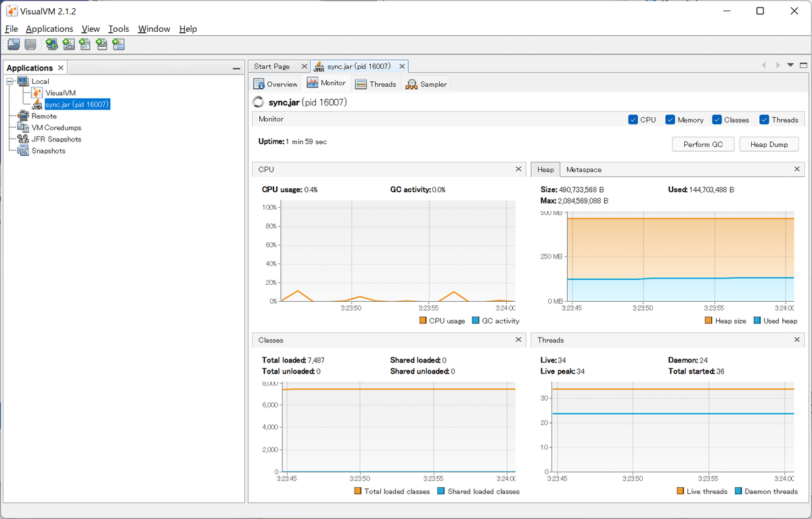
Task: Select the JFR Snapshots tree node
Action: click(x=56, y=139)
